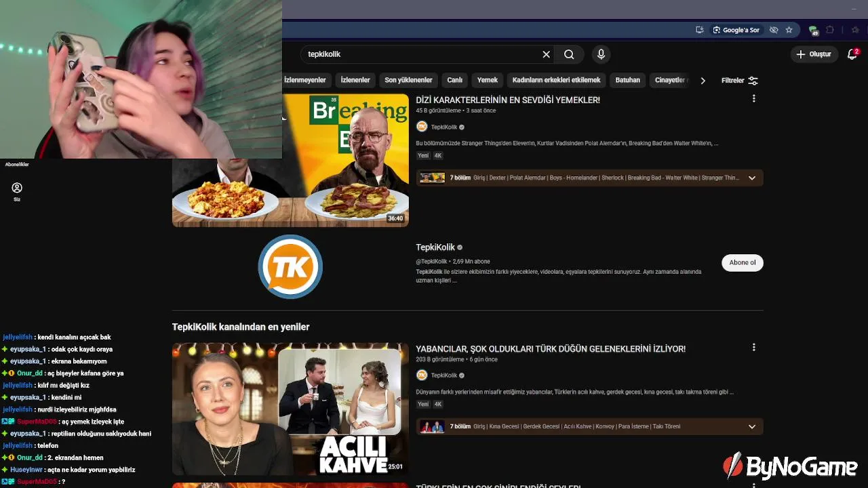Select the Cinayetler filter chip
Screen dimensions: 868x488
670,80
